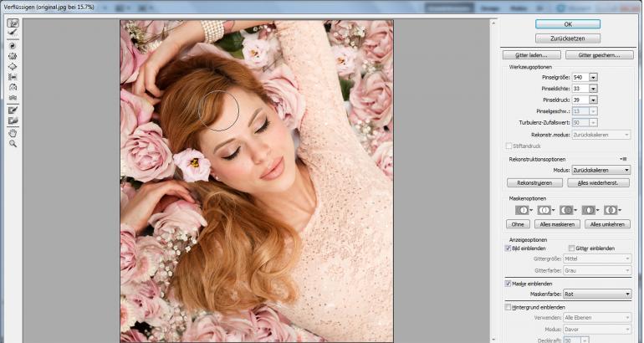Open the Rekonstr.modus dropdown in Werkzeugoptionen

pos(601,135)
